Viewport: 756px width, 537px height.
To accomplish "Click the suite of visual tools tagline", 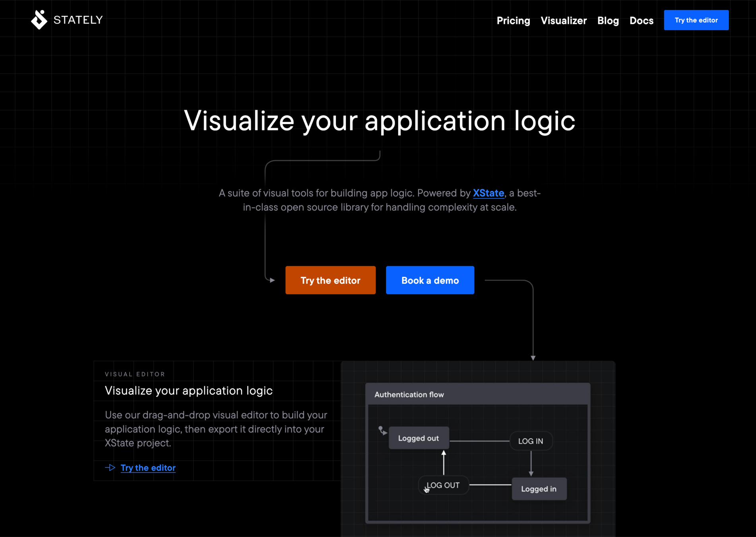I will [x=380, y=200].
